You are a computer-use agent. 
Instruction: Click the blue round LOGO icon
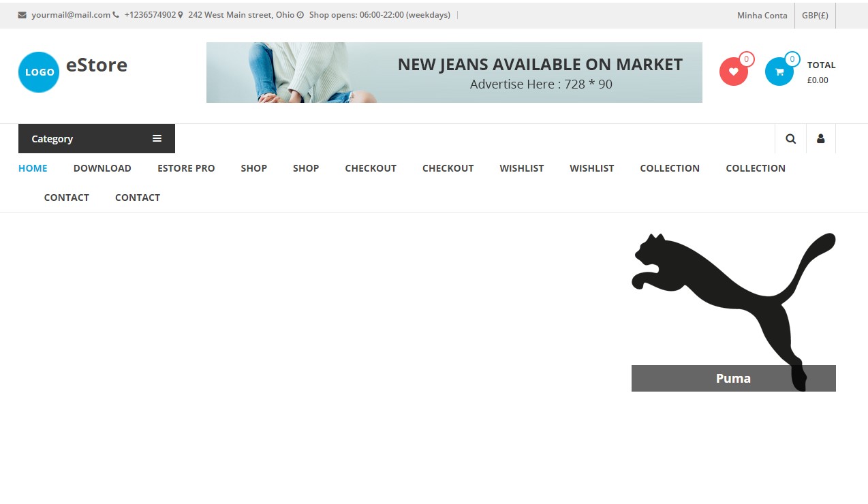coord(39,72)
